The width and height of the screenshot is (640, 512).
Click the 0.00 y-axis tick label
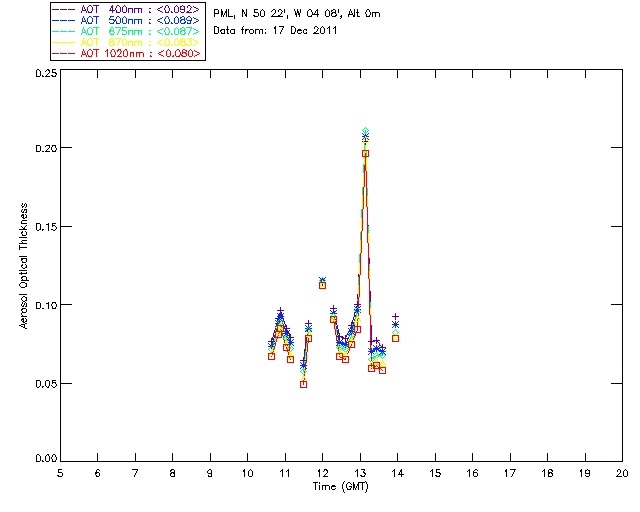pyautogui.click(x=46, y=458)
